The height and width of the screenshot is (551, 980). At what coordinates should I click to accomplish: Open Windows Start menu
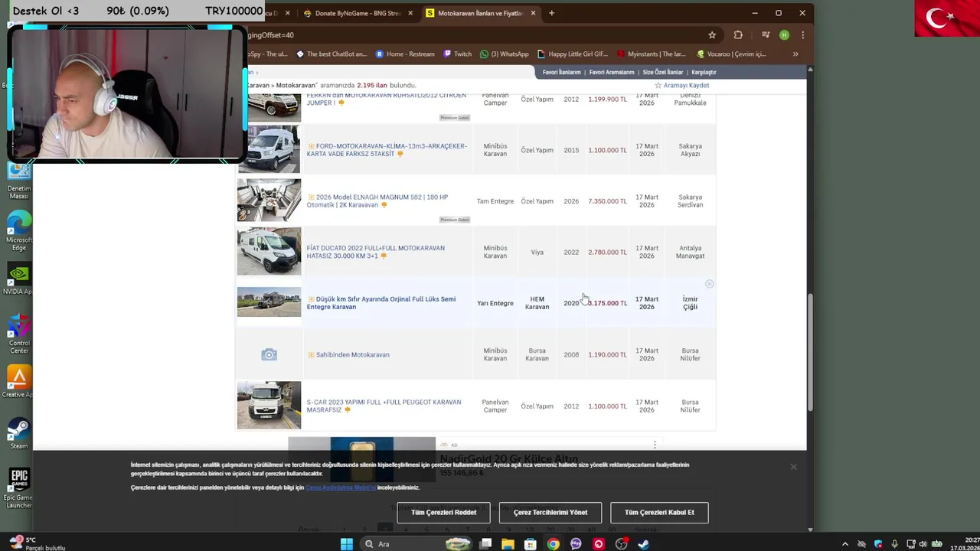(x=346, y=544)
